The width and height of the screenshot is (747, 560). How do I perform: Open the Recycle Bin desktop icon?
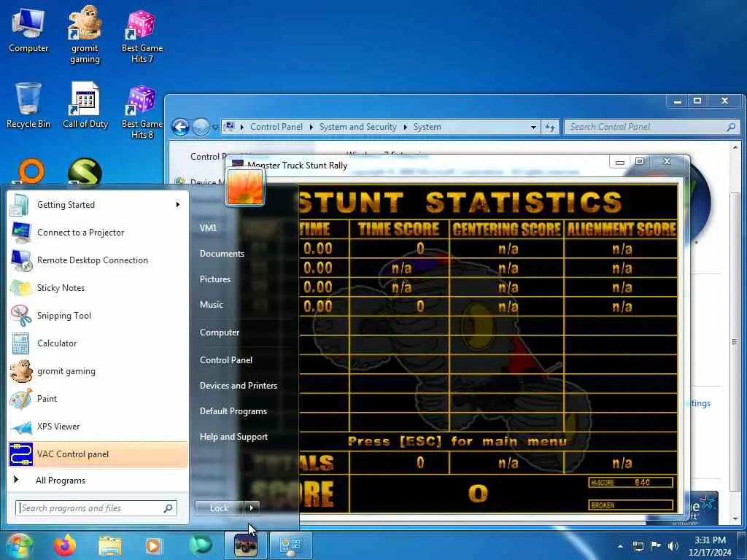(28, 106)
